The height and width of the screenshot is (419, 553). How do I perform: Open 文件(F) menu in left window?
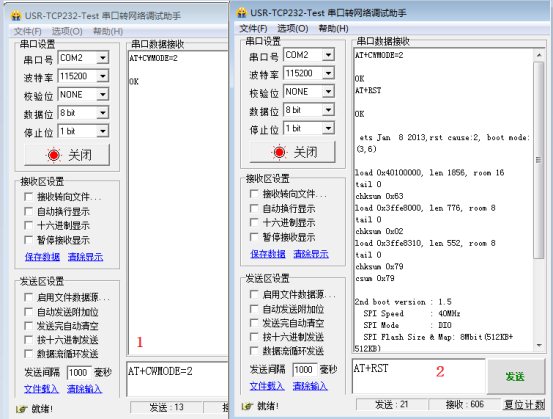coord(28,31)
